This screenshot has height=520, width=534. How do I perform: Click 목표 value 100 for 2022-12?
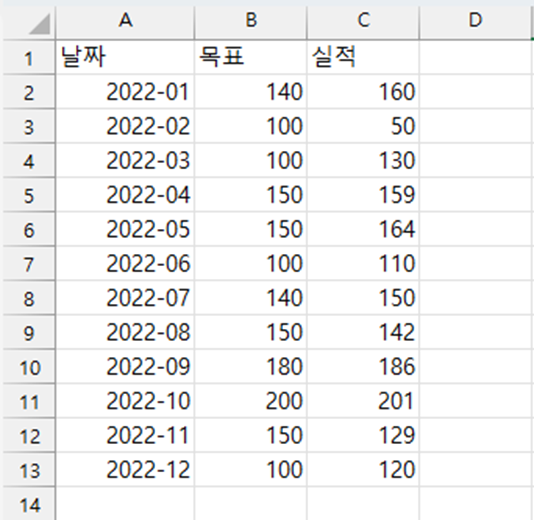click(x=251, y=470)
